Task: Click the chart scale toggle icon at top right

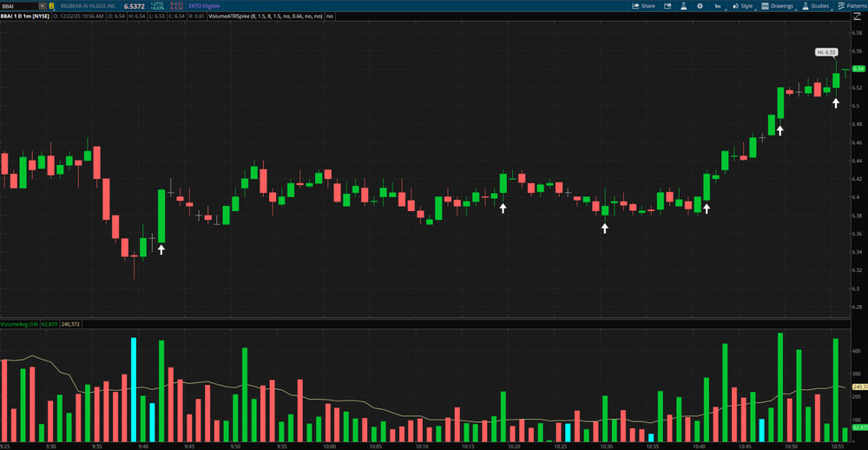Action: (858, 16)
